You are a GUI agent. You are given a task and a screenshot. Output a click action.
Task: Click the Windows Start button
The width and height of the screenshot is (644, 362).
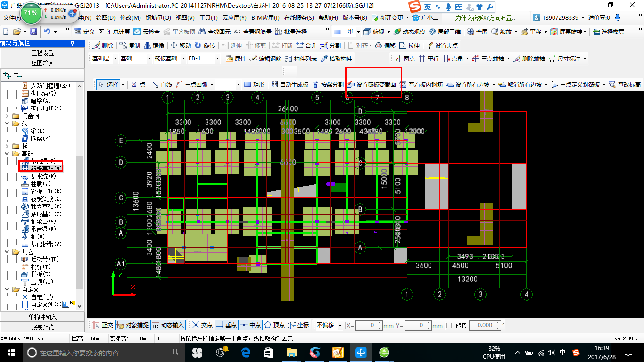coord(10,353)
